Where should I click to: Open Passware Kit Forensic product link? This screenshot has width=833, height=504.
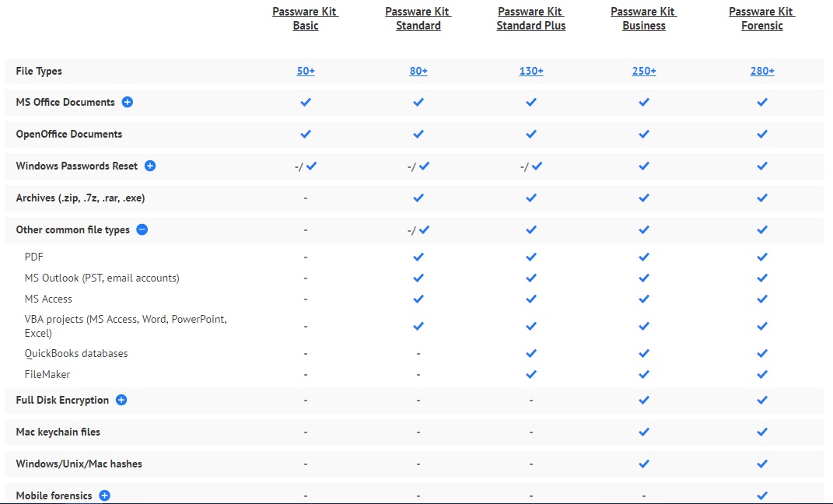pos(761,19)
